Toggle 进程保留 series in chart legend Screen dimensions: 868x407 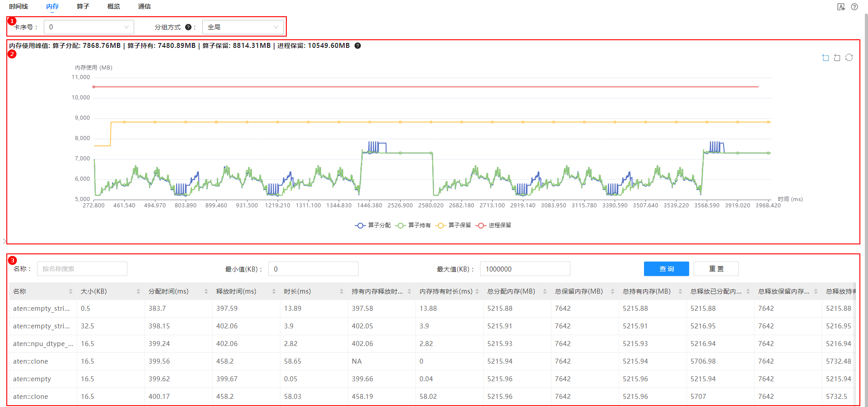coord(493,225)
